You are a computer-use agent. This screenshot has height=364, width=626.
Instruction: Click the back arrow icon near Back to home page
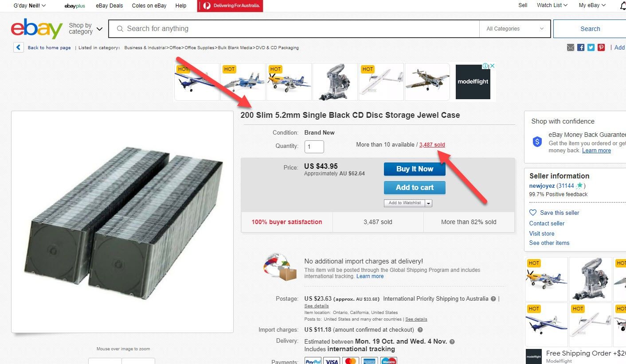(18, 47)
